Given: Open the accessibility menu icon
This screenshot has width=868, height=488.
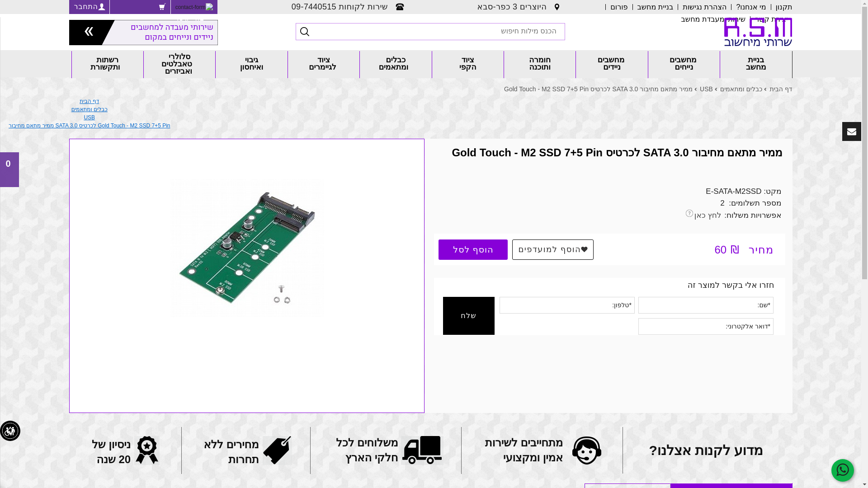Looking at the screenshot, I should 10,431.
